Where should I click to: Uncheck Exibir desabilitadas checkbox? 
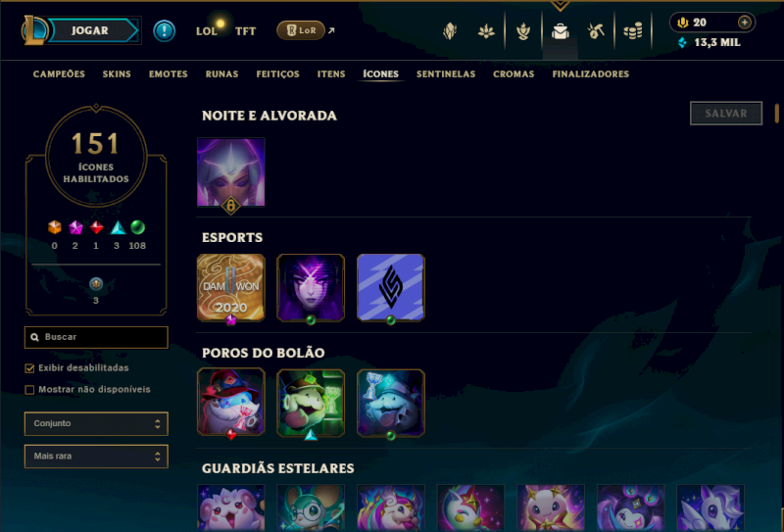point(29,368)
